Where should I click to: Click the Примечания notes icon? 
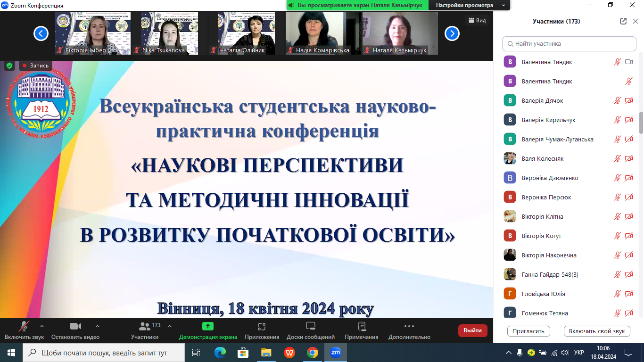[361, 326]
